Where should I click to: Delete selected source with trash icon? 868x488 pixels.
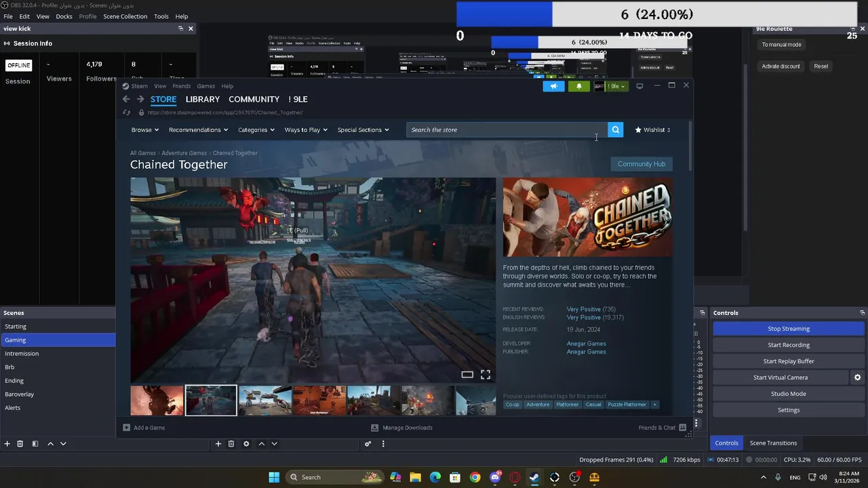pos(231,443)
